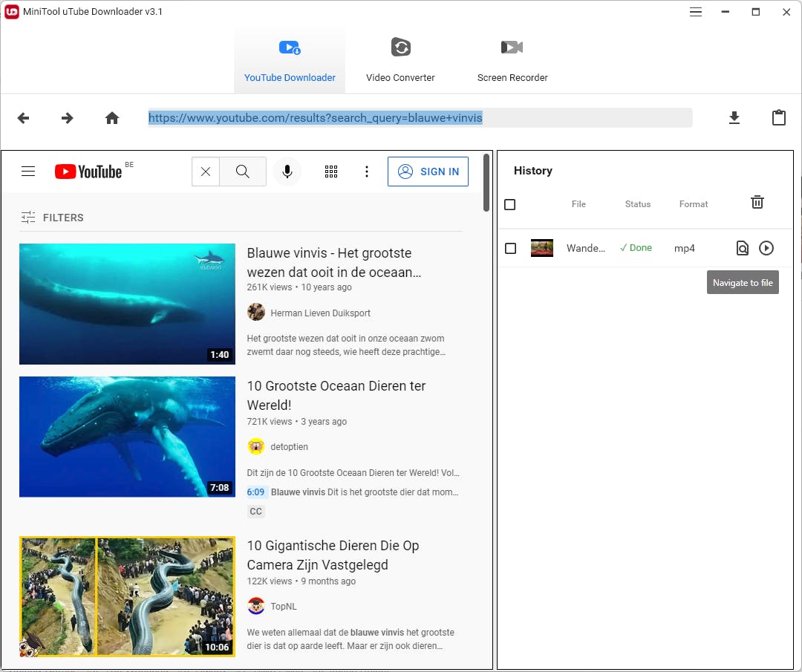Go forward with the right arrow
Screen dimensions: 802x672
pyautogui.click(x=68, y=118)
